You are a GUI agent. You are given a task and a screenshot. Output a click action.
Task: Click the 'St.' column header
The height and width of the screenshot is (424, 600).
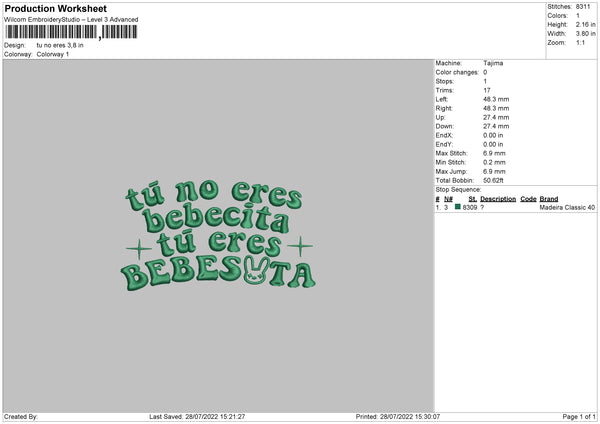coord(472,199)
